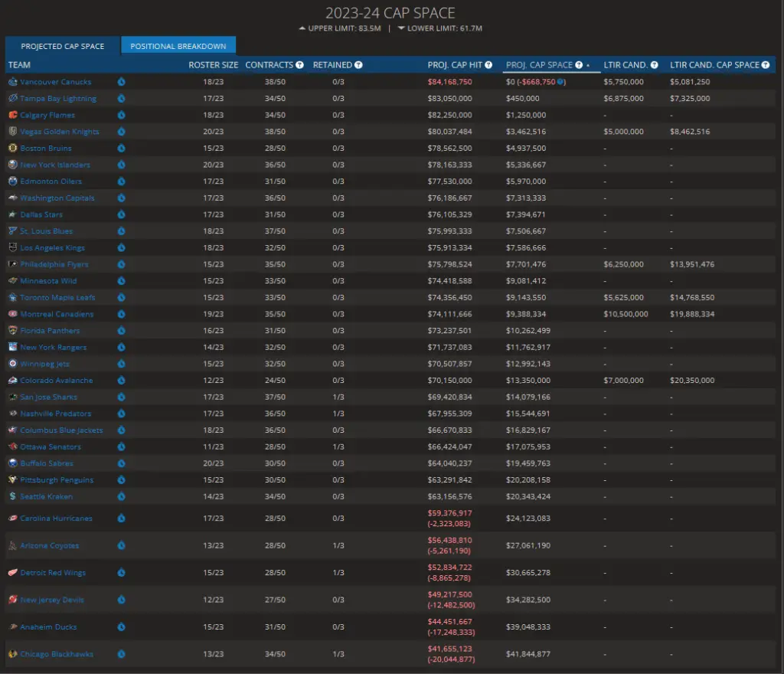This screenshot has height=674, width=784.
Task: Click the help icon beside Proj. Cap Space
Action: pos(579,65)
